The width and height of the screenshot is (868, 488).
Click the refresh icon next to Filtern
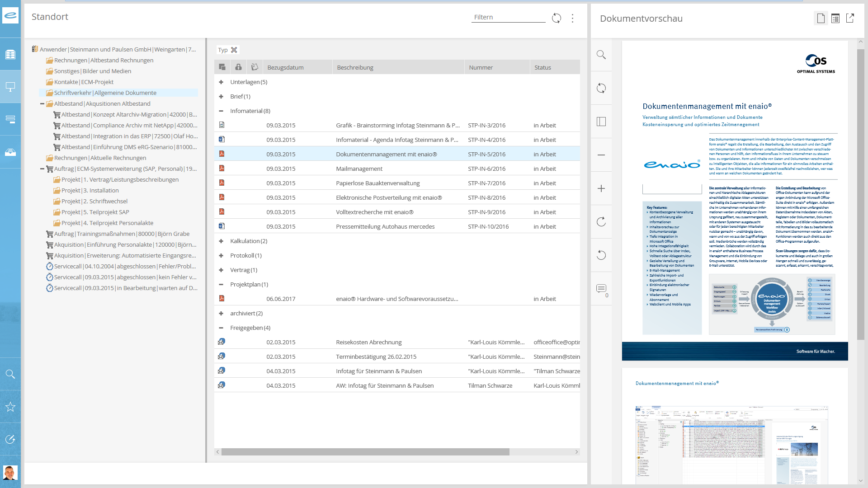tap(557, 18)
